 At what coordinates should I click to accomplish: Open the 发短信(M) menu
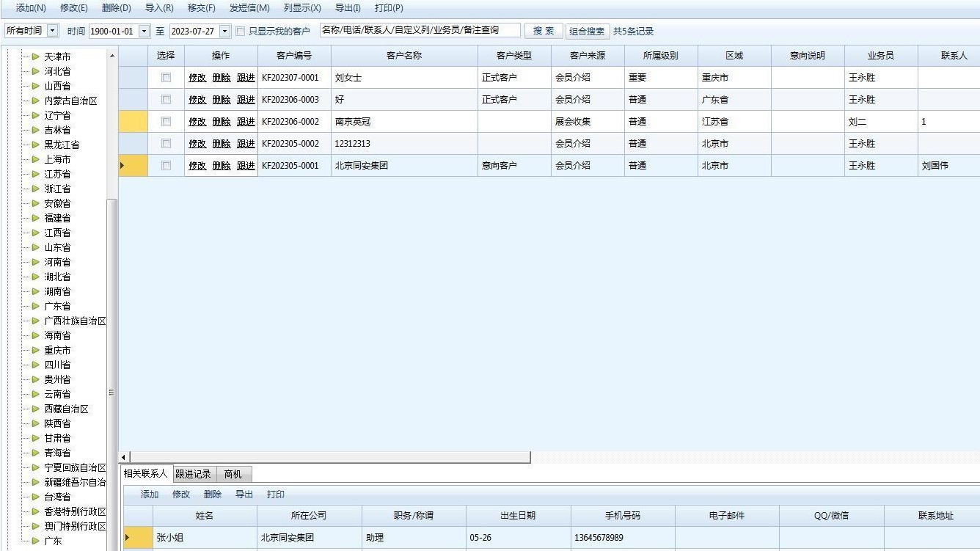[249, 8]
